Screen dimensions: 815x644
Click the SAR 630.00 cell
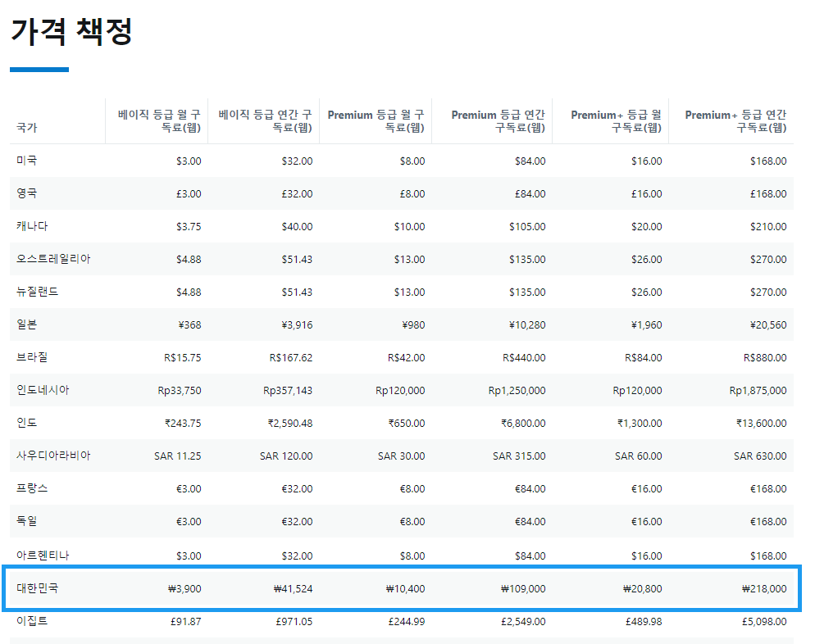[x=760, y=456]
